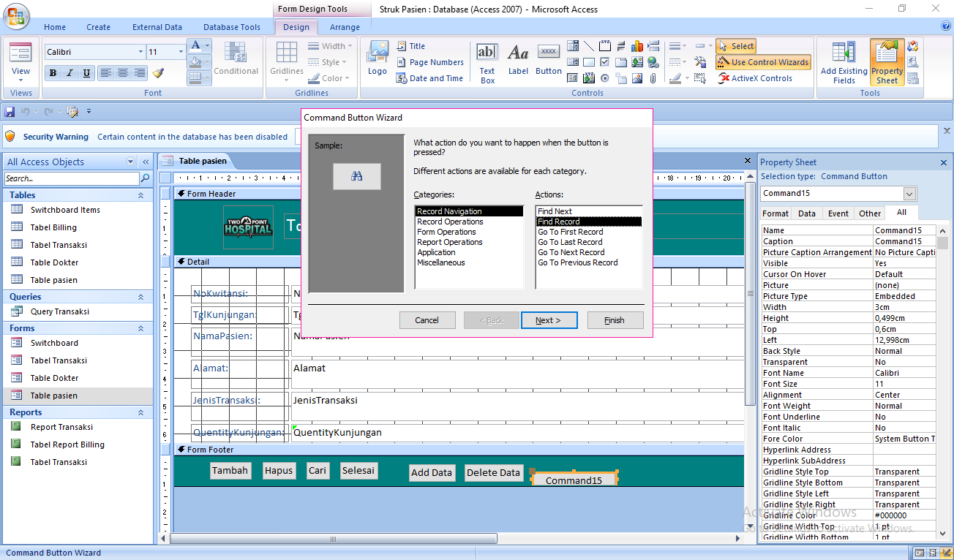Toggle Use Control Wizards
The width and height of the screenshot is (954, 560).
[763, 63]
